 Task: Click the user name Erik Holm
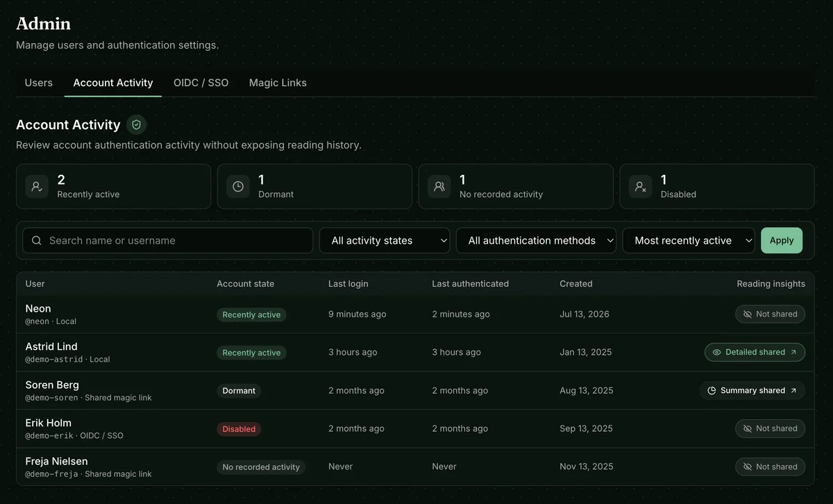[49, 423]
